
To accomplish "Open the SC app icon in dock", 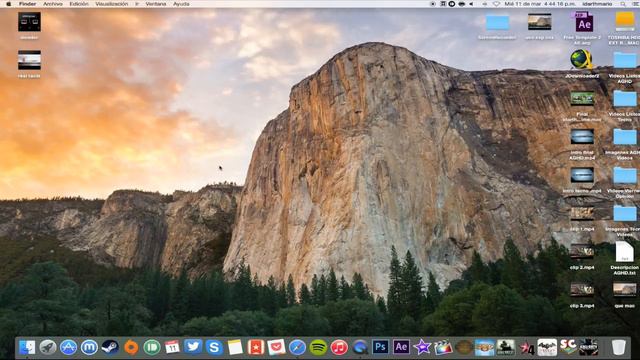I will point(568,347).
